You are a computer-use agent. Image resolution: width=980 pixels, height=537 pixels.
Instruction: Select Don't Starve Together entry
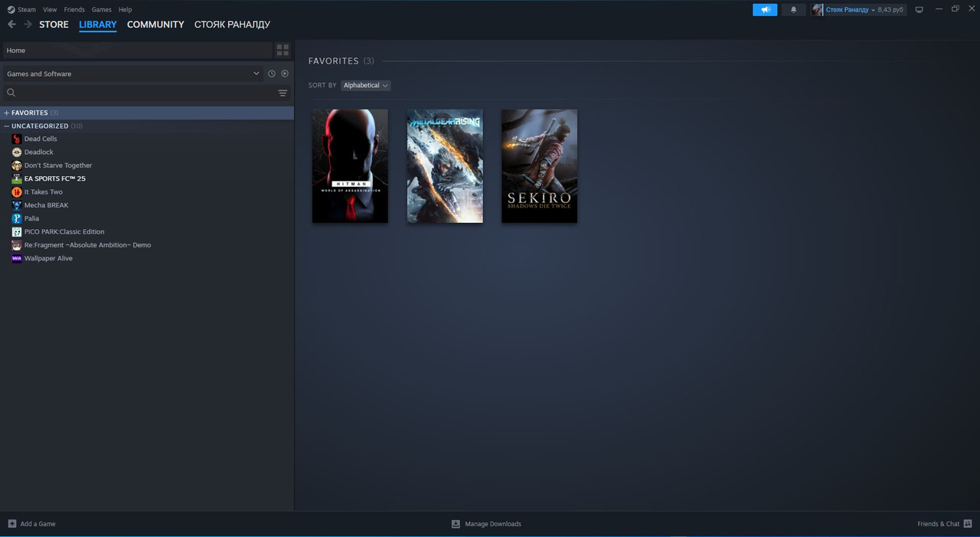(58, 165)
